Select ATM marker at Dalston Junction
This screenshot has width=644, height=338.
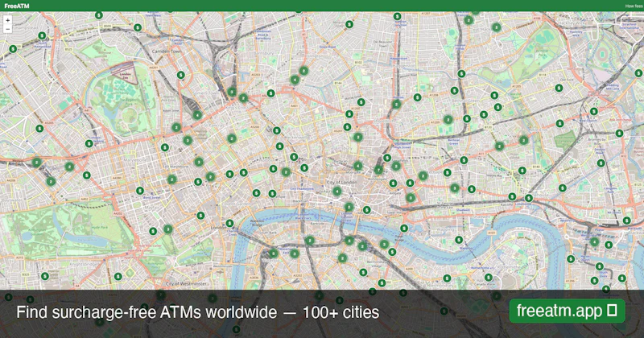pyautogui.click(x=397, y=16)
